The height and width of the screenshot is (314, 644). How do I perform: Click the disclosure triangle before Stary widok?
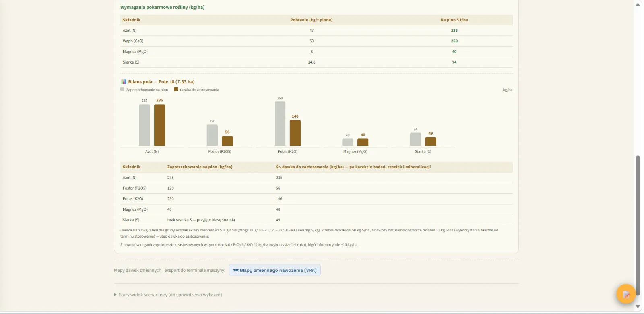[x=116, y=295]
